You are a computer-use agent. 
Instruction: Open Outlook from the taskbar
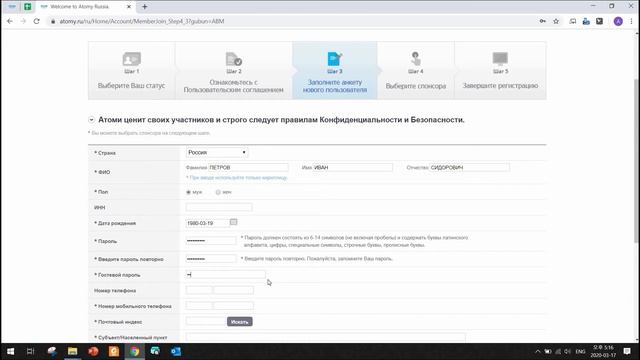click(176, 351)
